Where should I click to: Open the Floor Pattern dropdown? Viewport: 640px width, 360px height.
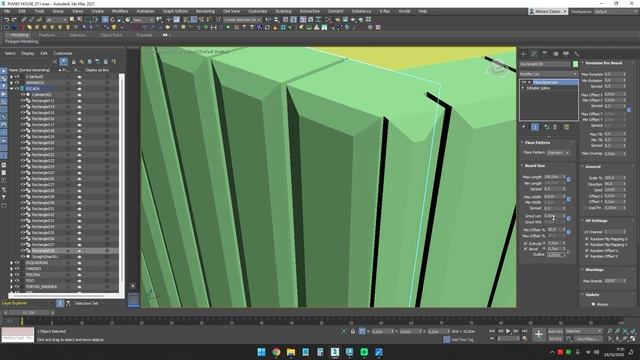[x=558, y=153]
